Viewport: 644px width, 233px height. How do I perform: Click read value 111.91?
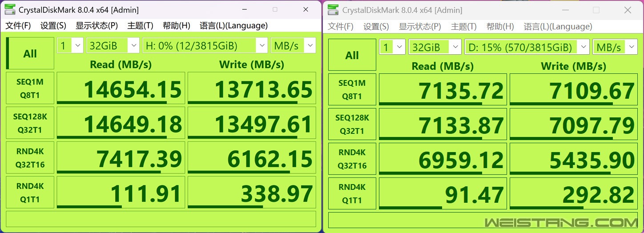click(x=121, y=193)
